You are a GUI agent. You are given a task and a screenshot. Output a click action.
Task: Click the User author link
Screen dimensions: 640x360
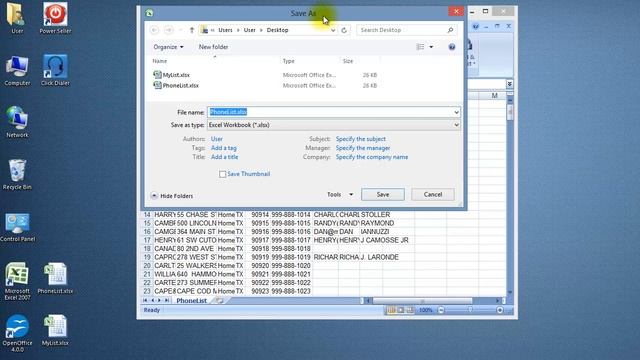pos(217,139)
